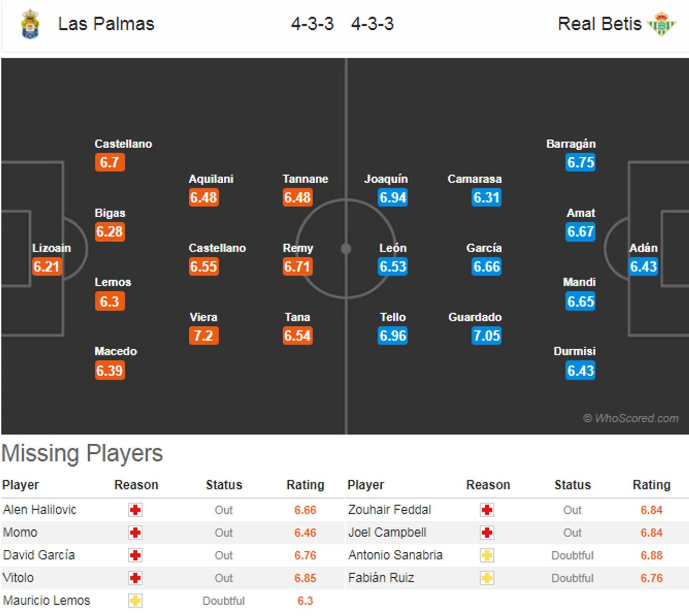Click the Las Palmas club crest
The image size is (689, 616).
(30, 24)
